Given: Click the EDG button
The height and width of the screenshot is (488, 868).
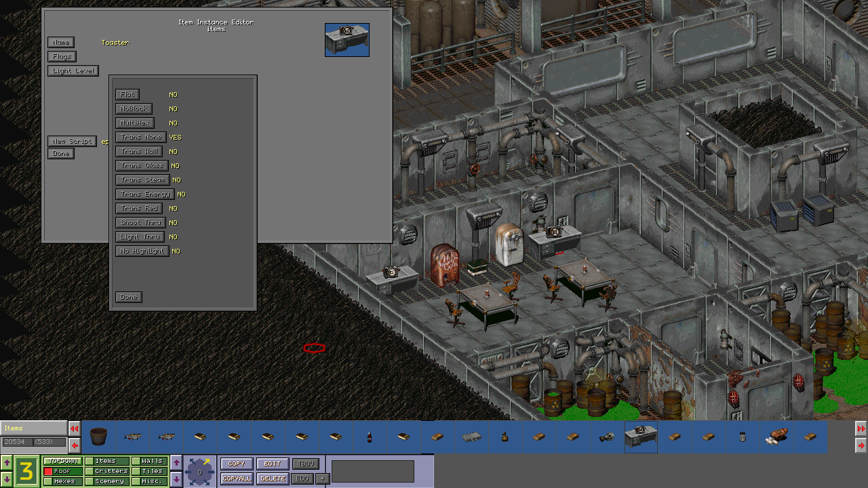Looking at the screenshot, I should point(302,479).
